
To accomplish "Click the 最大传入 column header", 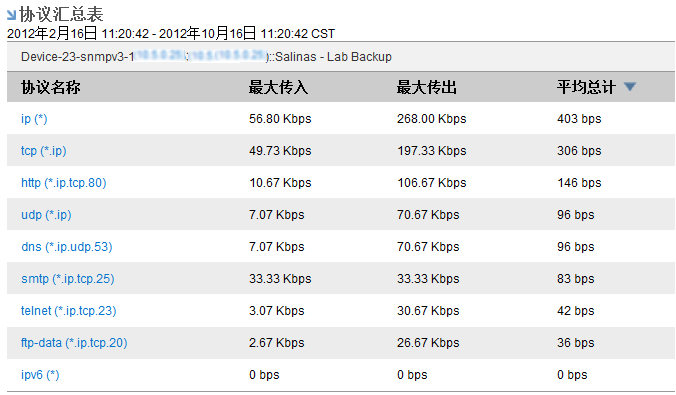I will click(278, 87).
